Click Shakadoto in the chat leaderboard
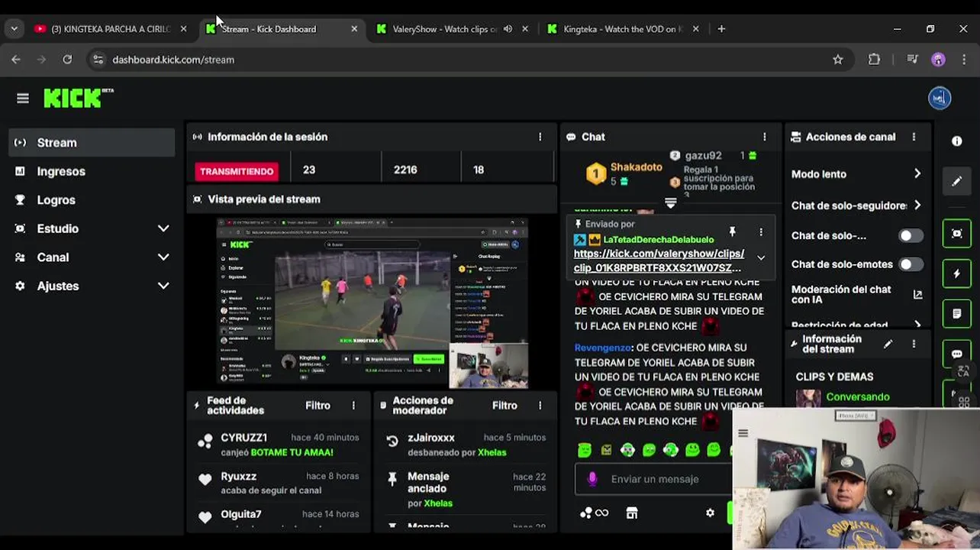Viewport: 980px width, 550px height. coord(636,167)
